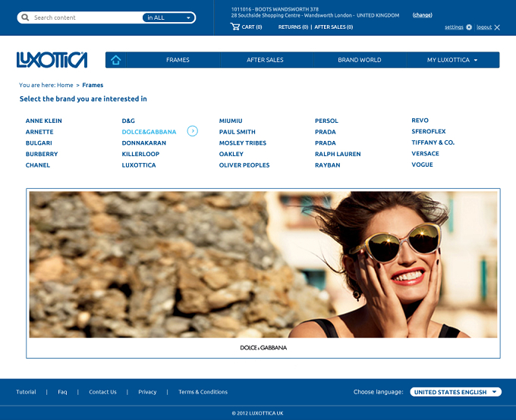This screenshot has height=420, width=516.
Task: Open Returns (0)
Action: click(293, 27)
